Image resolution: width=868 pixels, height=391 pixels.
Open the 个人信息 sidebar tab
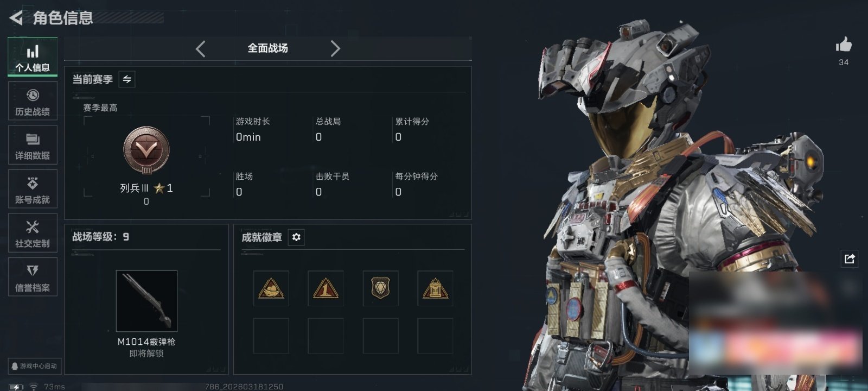point(33,57)
